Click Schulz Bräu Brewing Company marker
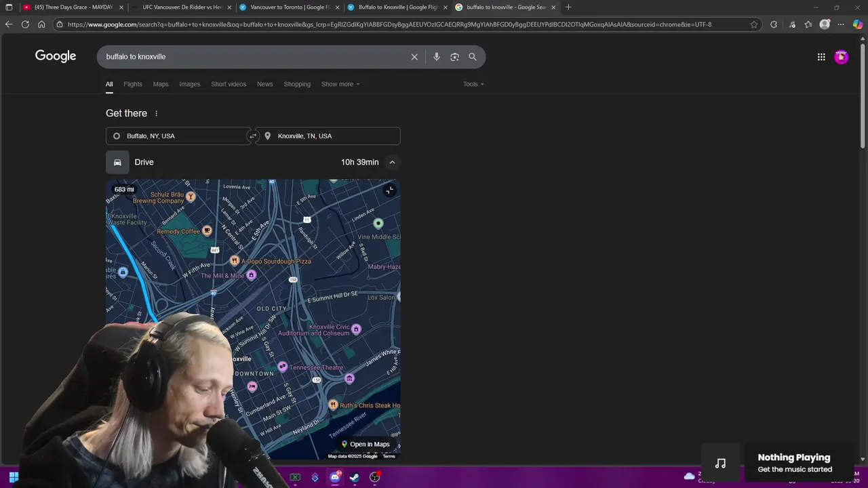868x488 pixels. pos(191,197)
